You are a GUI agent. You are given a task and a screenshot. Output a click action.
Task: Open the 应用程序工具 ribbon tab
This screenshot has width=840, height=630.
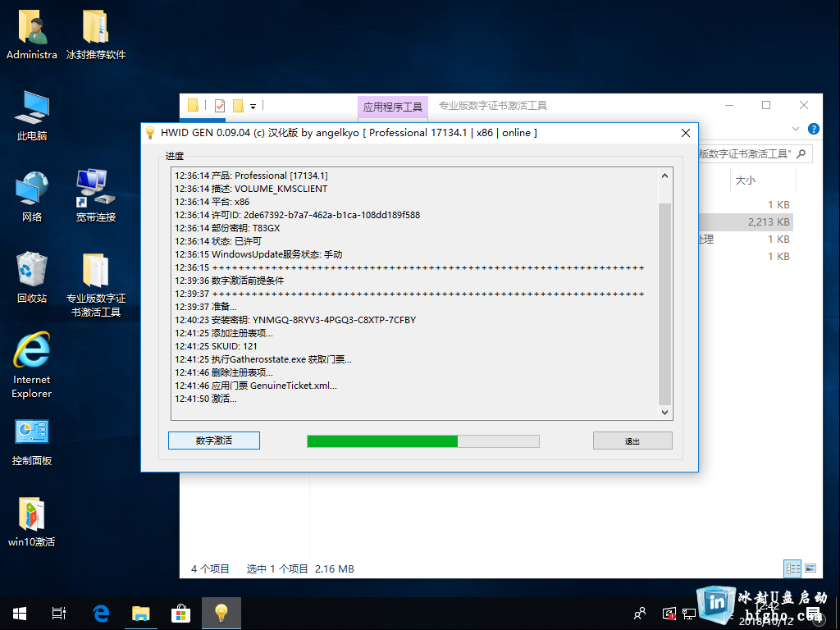393,107
